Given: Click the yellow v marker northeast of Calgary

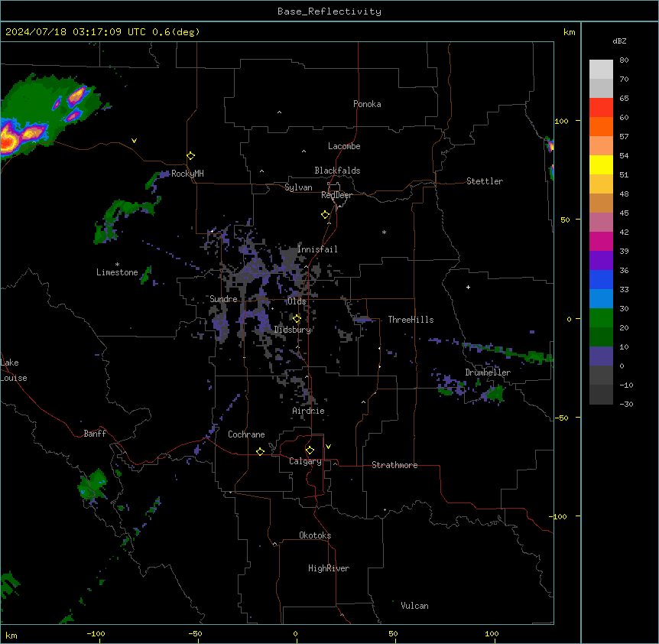Looking at the screenshot, I should [328, 447].
